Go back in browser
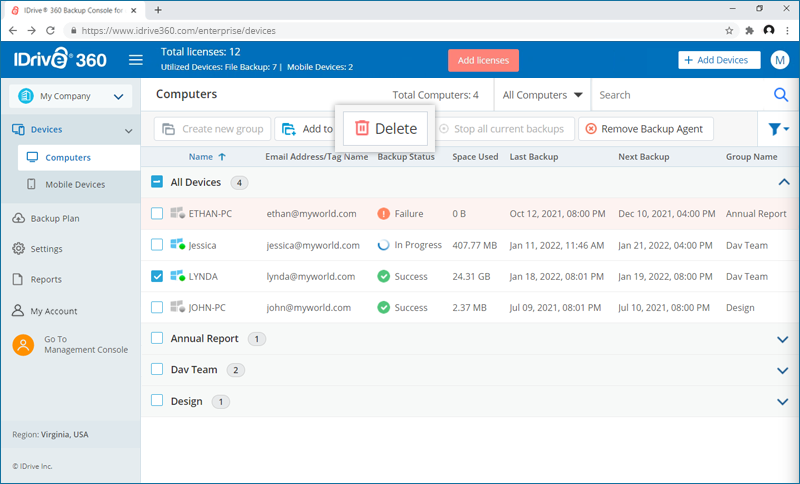This screenshot has height=484, width=800. pos(13,31)
